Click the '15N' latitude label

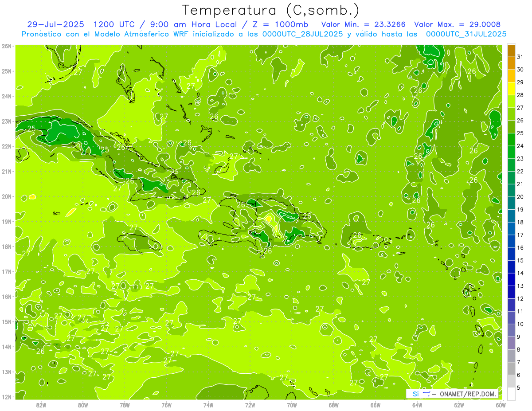click(x=6, y=321)
